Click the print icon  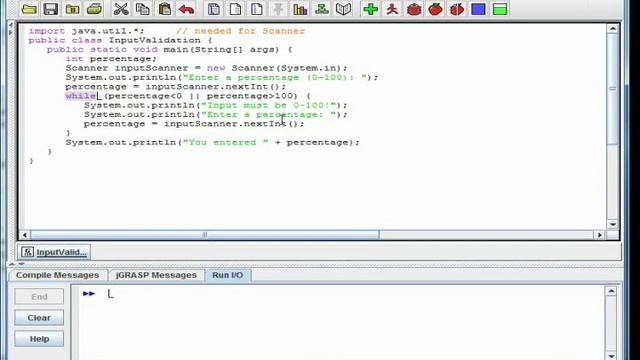click(94, 9)
